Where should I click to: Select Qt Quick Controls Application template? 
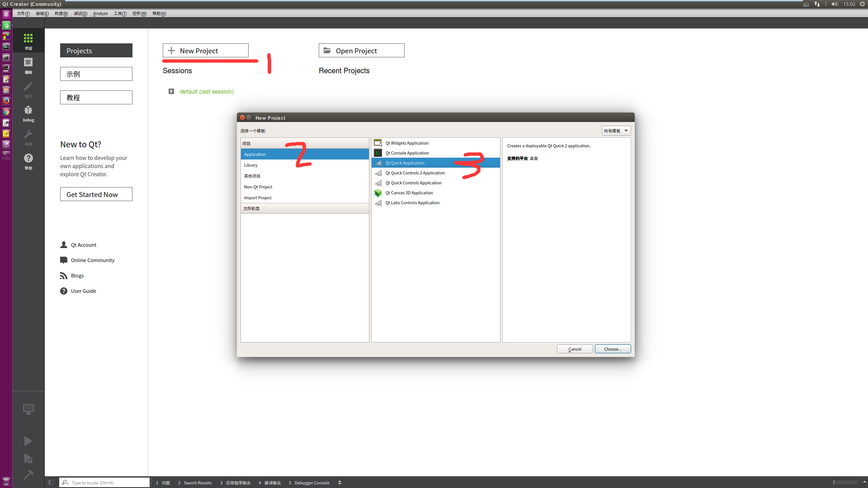click(x=436, y=183)
